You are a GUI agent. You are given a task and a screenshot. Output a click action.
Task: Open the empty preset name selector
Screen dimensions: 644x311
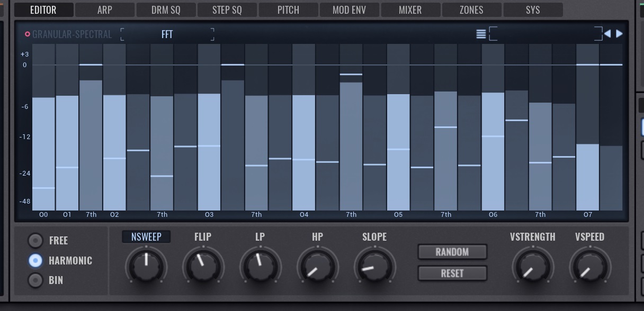point(545,34)
